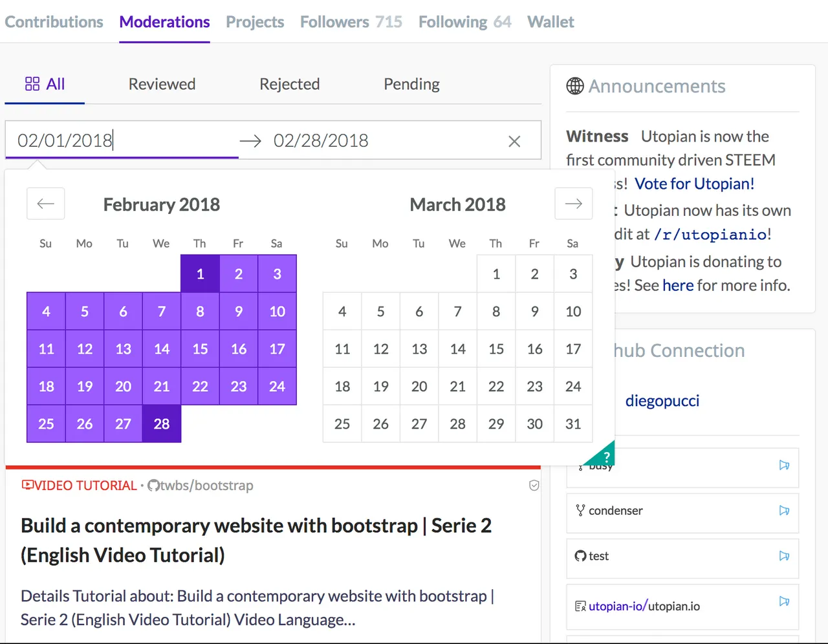The height and width of the screenshot is (644, 828).
Task: Click the previous month arrow button
Action: coord(45,204)
